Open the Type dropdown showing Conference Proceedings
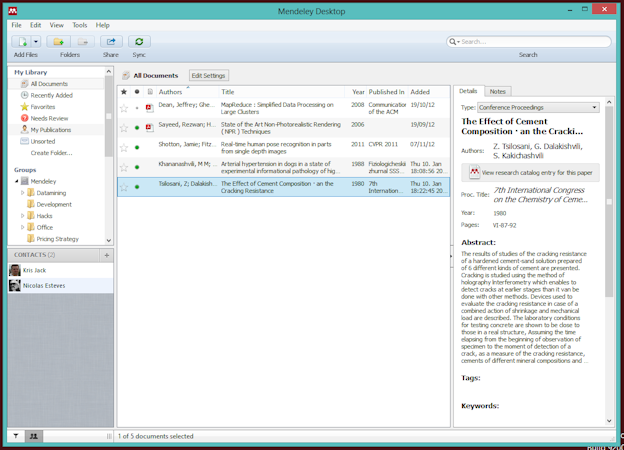This screenshot has height=450, width=624. (538, 107)
